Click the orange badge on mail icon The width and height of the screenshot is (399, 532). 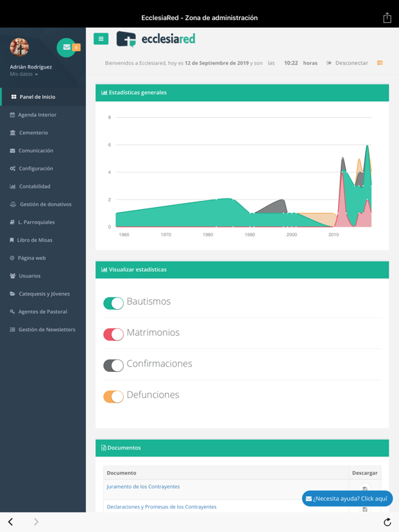pos(76,48)
